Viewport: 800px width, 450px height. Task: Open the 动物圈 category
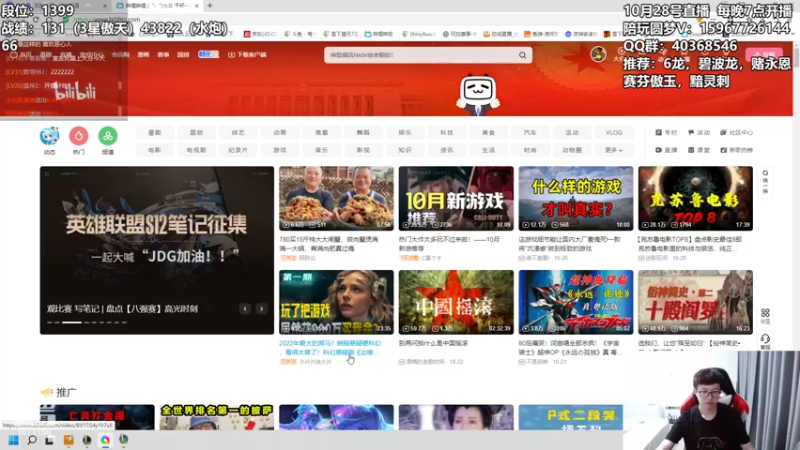click(572, 150)
